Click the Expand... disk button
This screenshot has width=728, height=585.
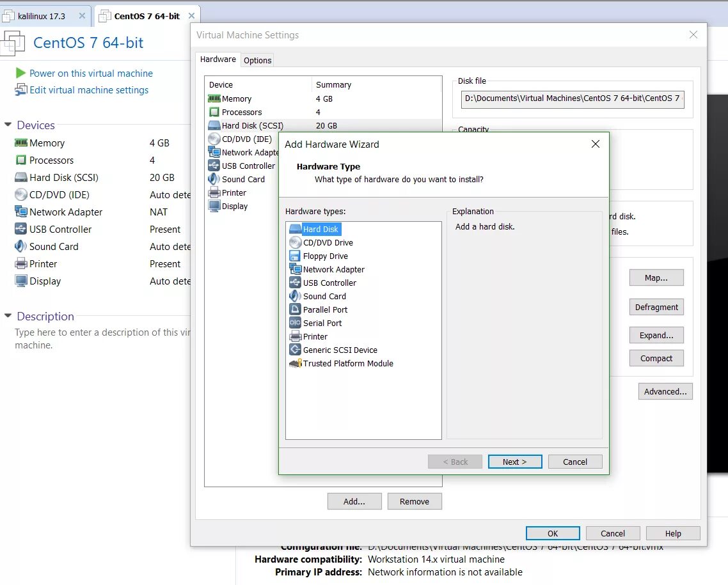656,336
